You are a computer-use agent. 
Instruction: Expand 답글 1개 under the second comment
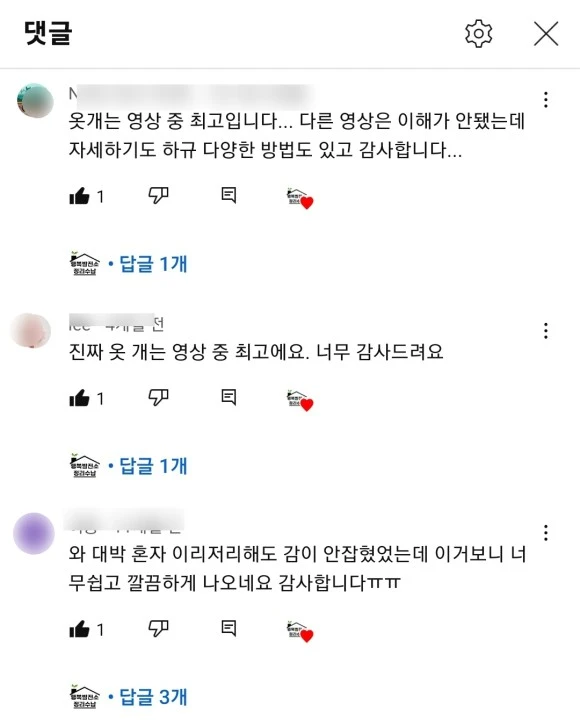pos(153,466)
